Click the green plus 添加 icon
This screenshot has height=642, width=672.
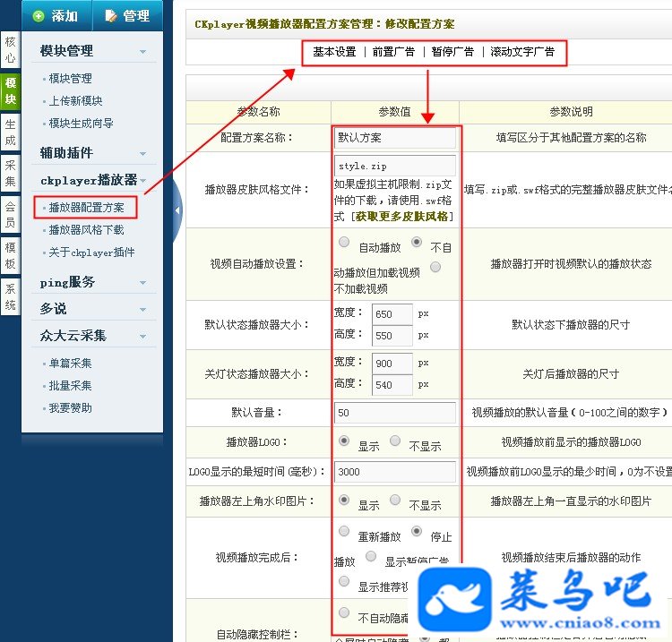pos(39,16)
